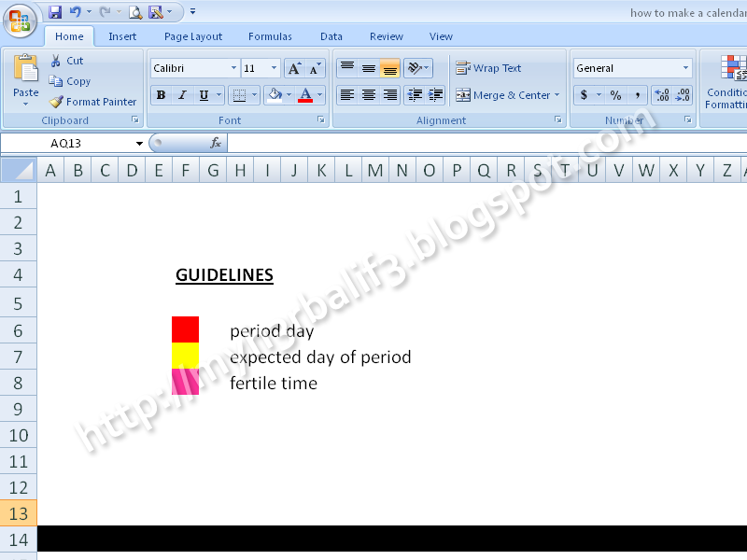Click the Merge & Center button
The image size is (747, 560).
pos(502,95)
